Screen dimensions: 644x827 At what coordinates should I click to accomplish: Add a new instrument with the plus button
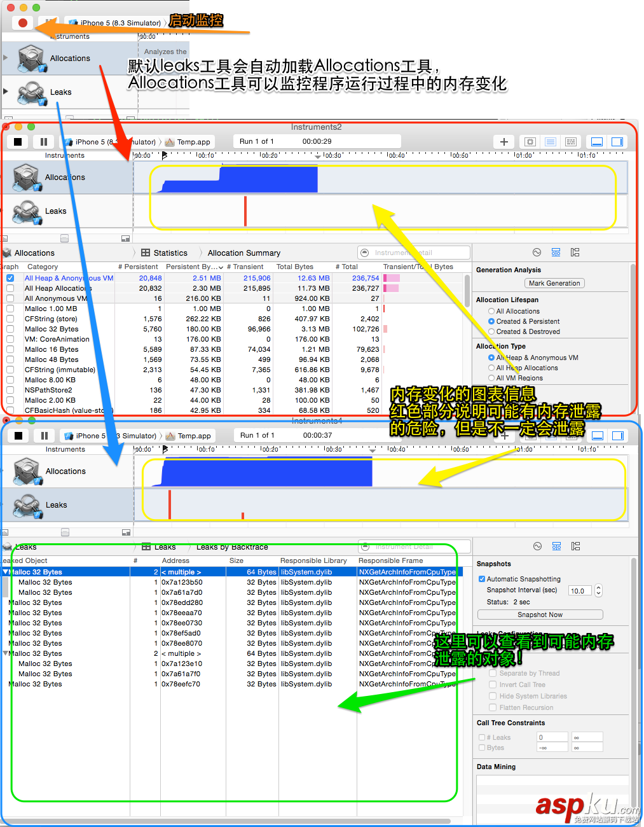click(504, 141)
